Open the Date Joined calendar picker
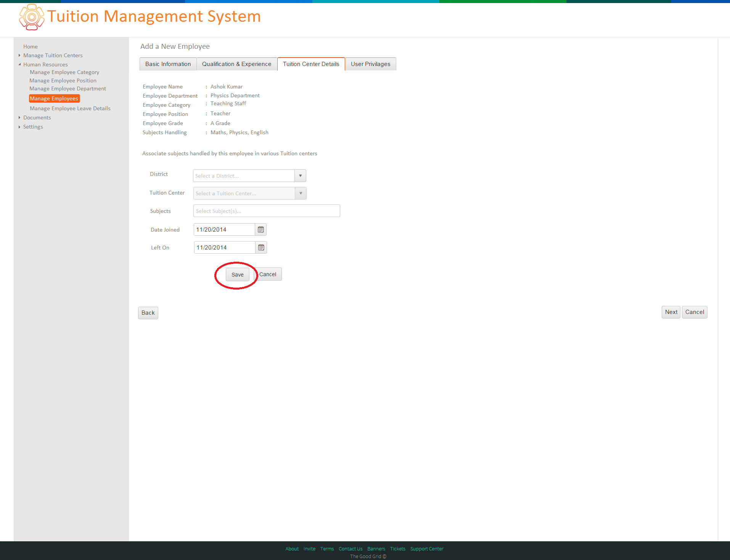 pyautogui.click(x=261, y=230)
